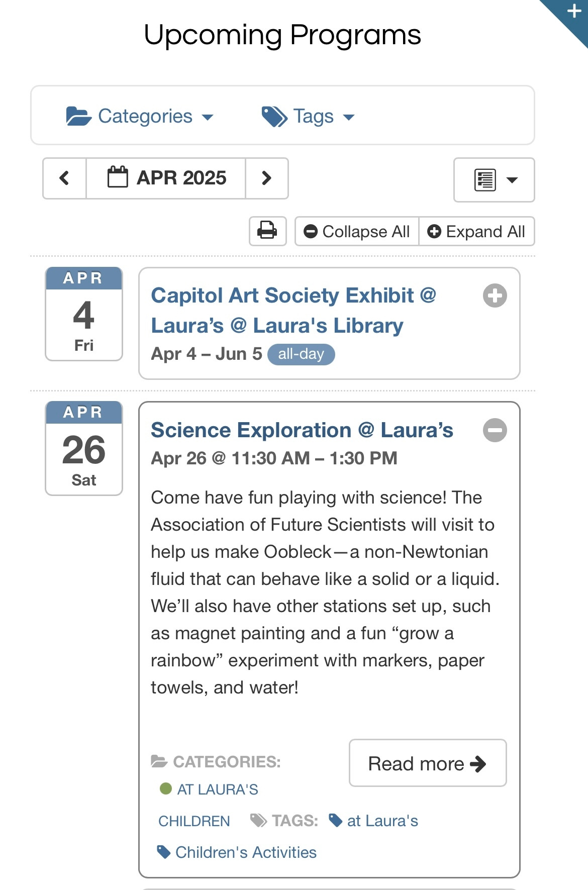This screenshot has height=890, width=588.
Task: Click the green AT LAURA'S category dot
Action: tap(166, 788)
